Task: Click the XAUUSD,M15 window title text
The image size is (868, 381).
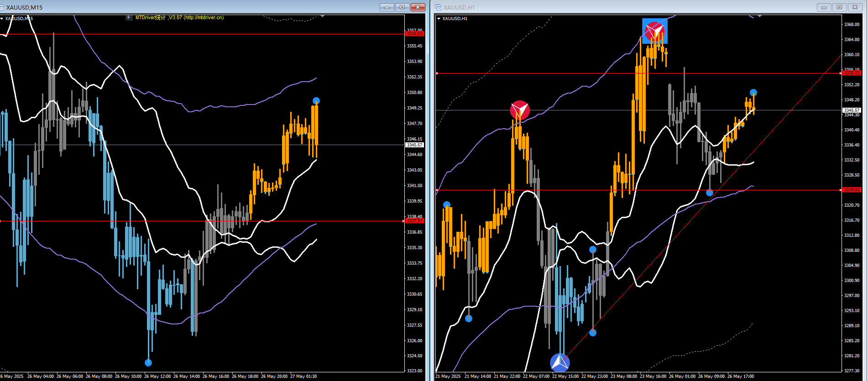Action: [x=24, y=7]
